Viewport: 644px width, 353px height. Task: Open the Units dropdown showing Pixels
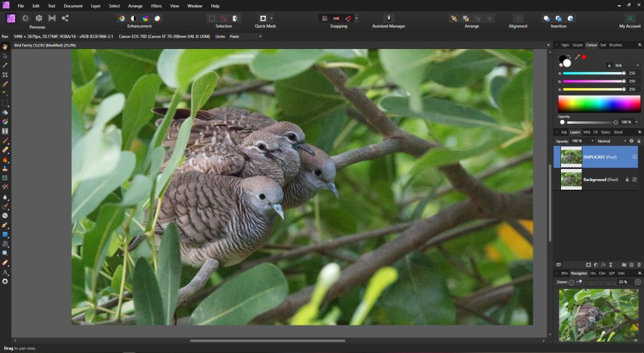(x=245, y=36)
